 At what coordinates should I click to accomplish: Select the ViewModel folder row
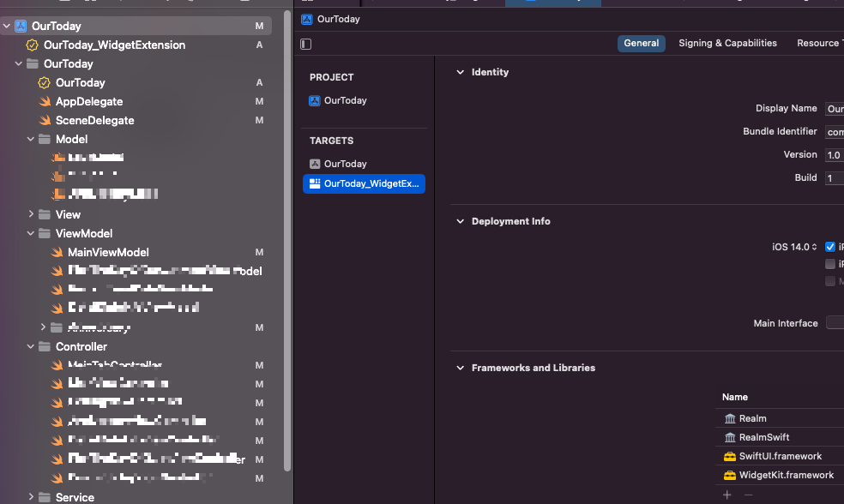pyautogui.click(x=84, y=233)
